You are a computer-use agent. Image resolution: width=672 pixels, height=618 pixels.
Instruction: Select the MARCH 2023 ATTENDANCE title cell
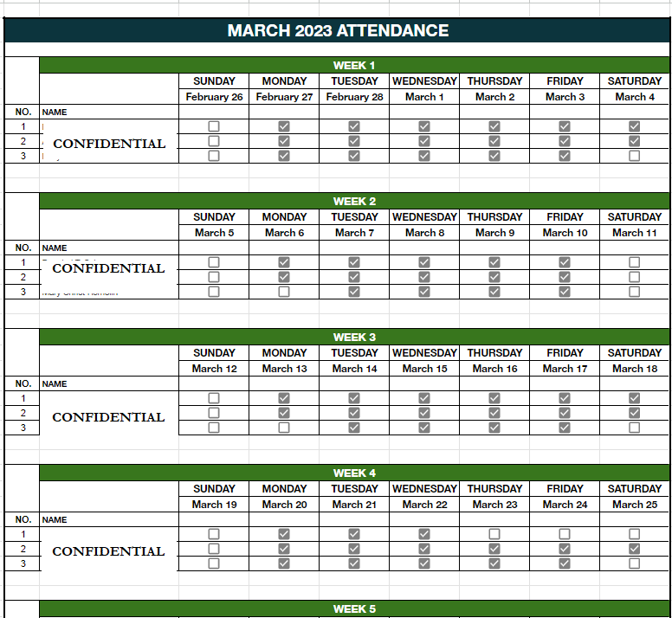(x=338, y=31)
